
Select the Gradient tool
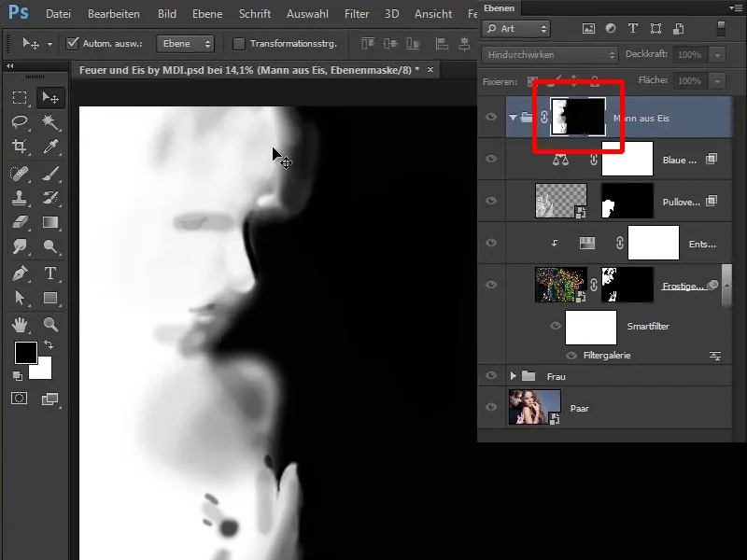tap(50, 222)
